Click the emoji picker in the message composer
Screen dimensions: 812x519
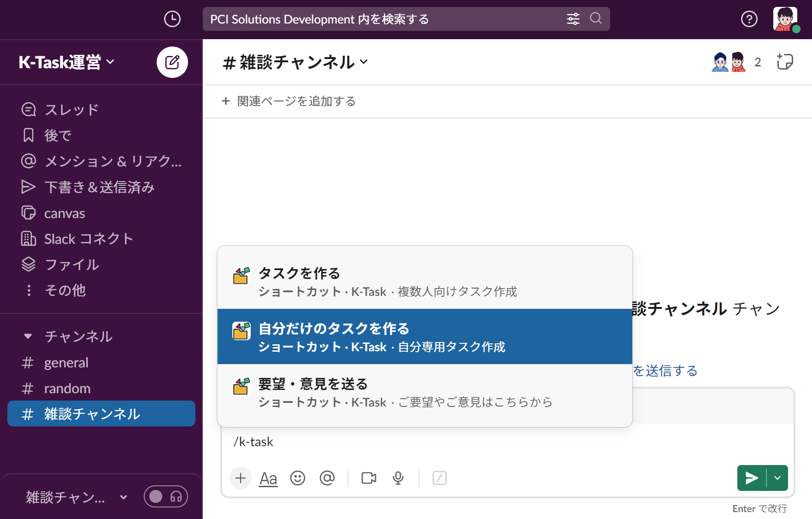pos(298,478)
